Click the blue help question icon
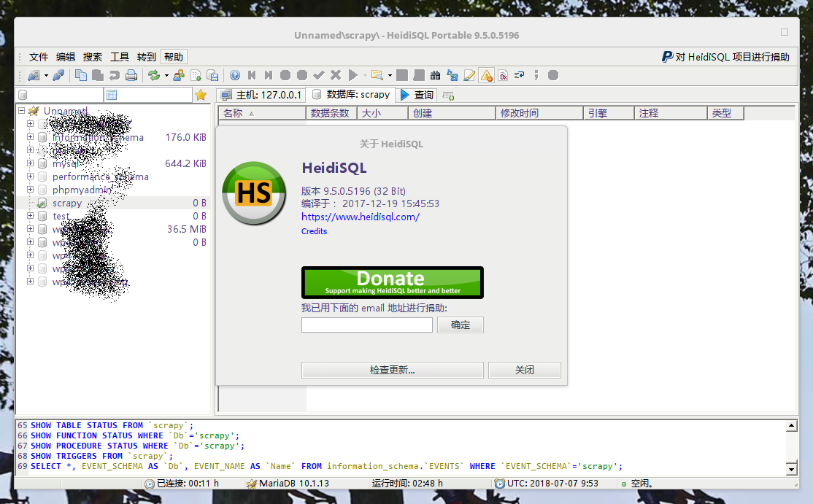The width and height of the screenshot is (813, 504). [x=235, y=76]
